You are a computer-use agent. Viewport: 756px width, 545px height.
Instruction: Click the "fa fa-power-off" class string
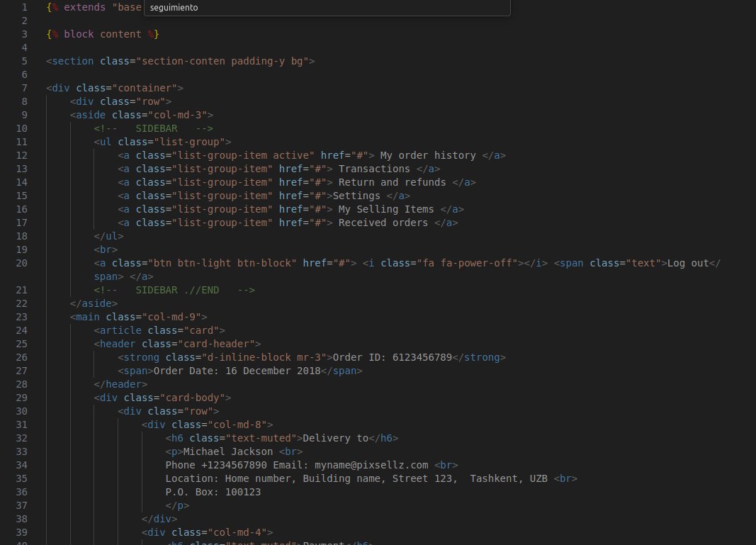tap(467, 264)
